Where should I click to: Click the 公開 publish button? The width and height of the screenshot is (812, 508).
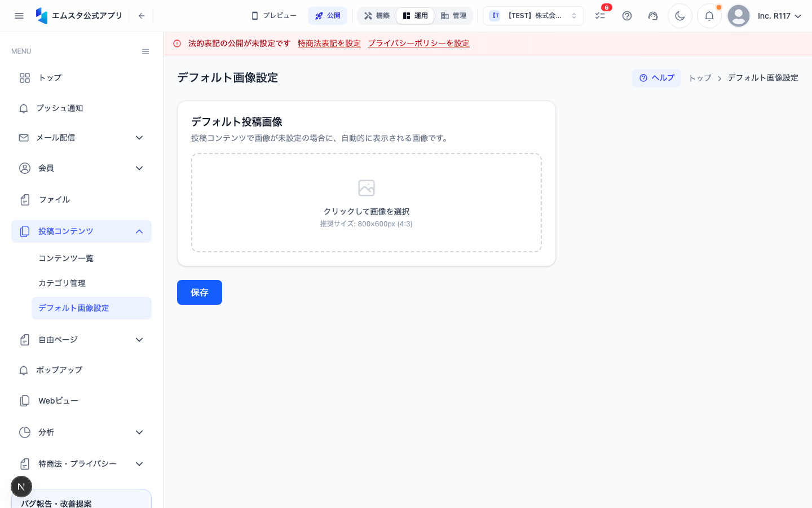(x=328, y=16)
